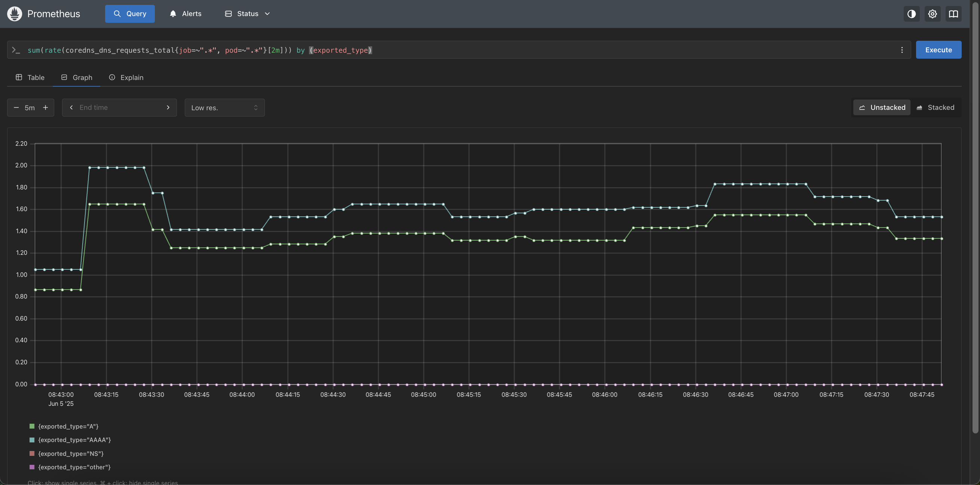The image size is (980, 485).
Task: Increase range with the plus stepper
Action: pyautogui.click(x=45, y=108)
